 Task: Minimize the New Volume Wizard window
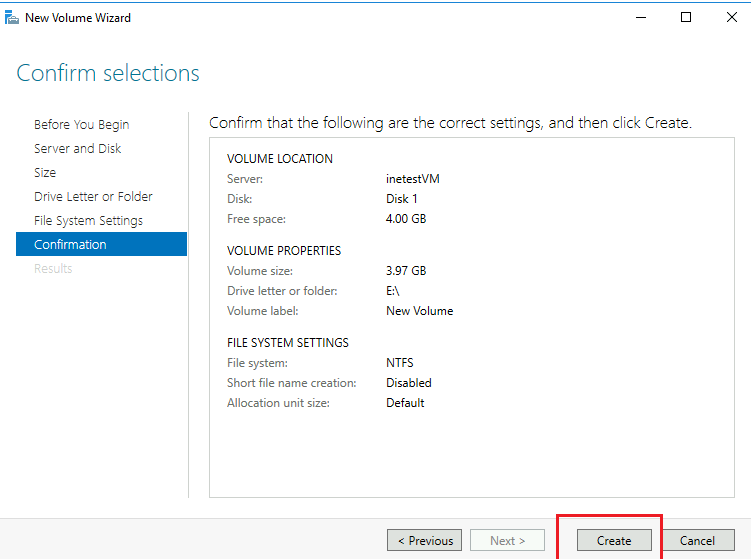638,17
